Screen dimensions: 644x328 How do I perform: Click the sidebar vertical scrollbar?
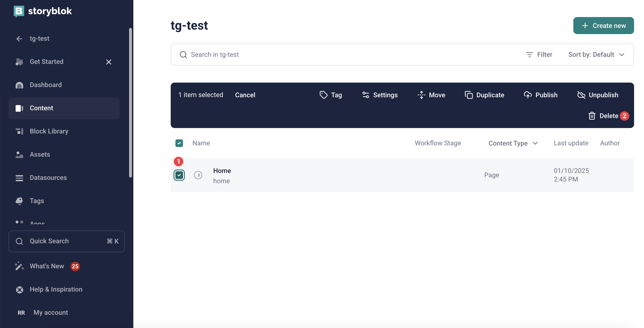click(130, 102)
